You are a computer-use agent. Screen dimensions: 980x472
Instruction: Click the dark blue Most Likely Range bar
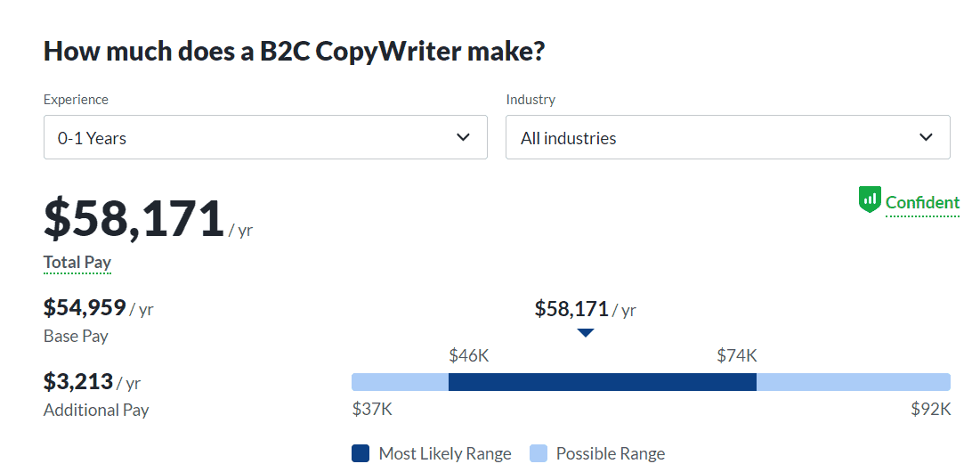click(602, 382)
